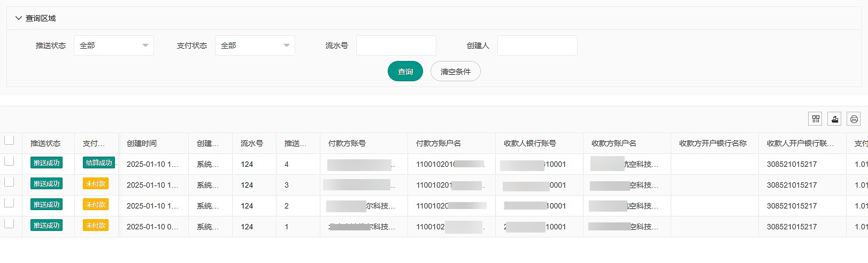Click the 付款方账号 column header
Viewport: 868px width, 263px height.
pyautogui.click(x=347, y=143)
